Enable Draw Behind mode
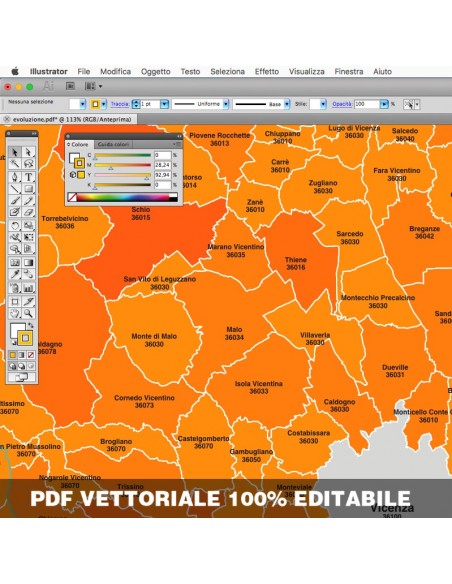Screen dimensions: 452x584 coord(22,366)
